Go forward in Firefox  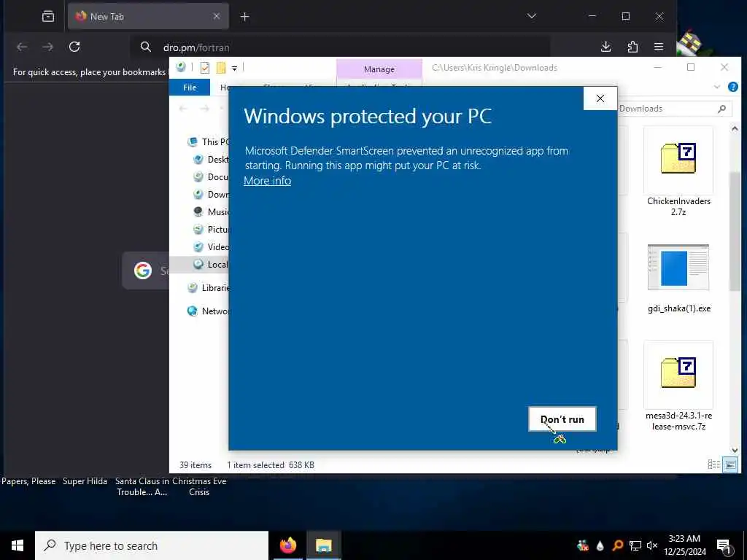(x=48, y=47)
